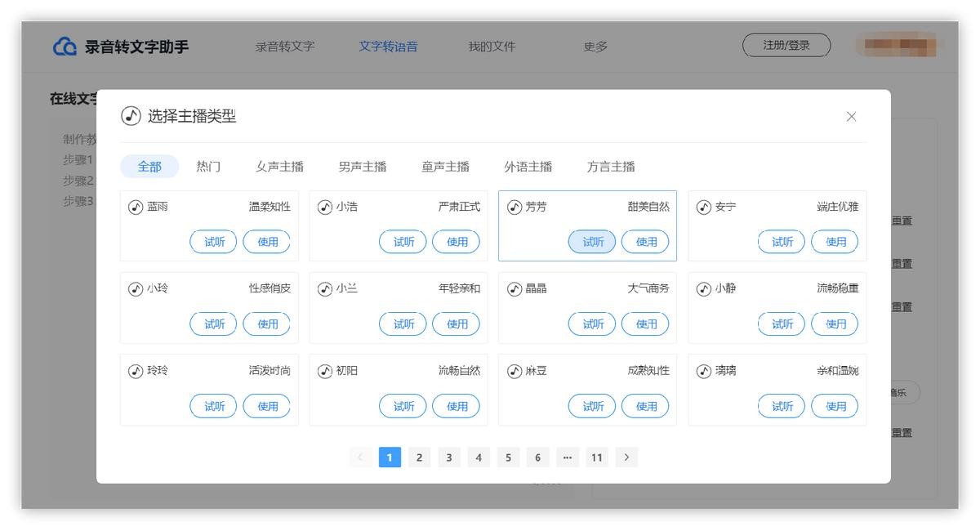Use the 小玲 anchor voice

tap(267, 324)
